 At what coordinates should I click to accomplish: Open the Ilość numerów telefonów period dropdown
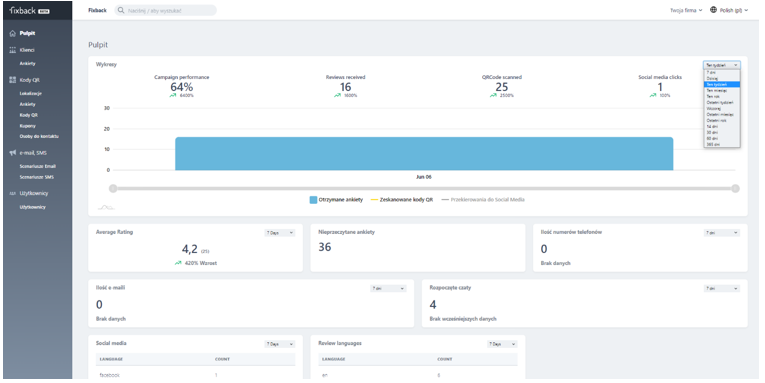[x=722, y=233]
